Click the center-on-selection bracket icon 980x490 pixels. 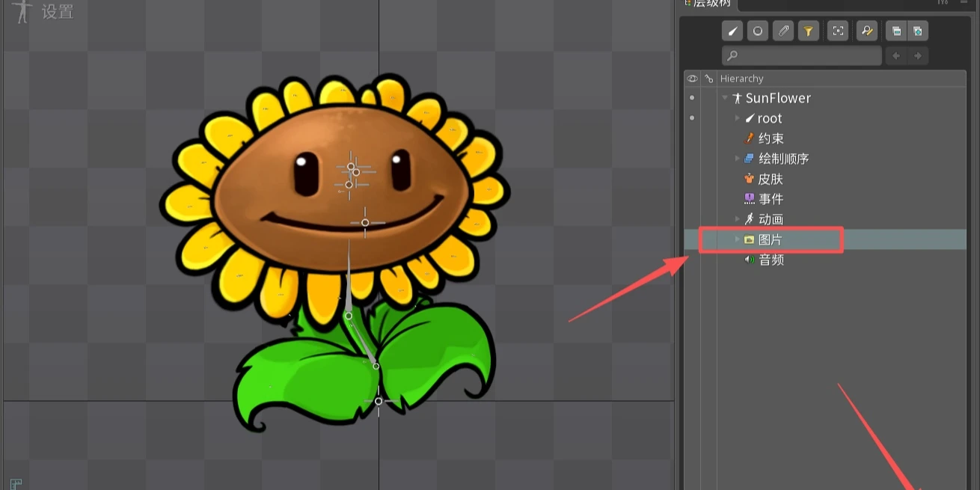click(x=838, y=31)
